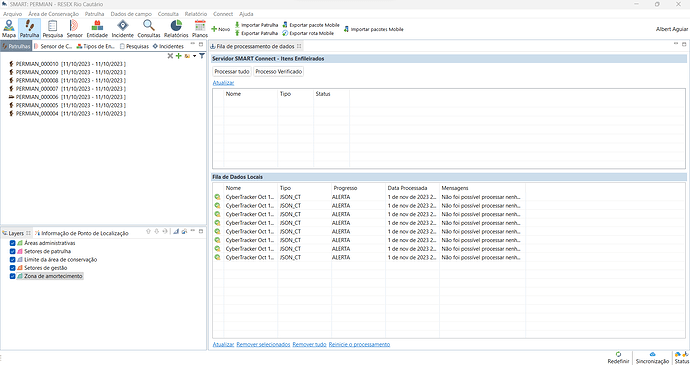690x365 pixels.
Task: Click the green plus add patrol icon
Action: tap(179, 56)
